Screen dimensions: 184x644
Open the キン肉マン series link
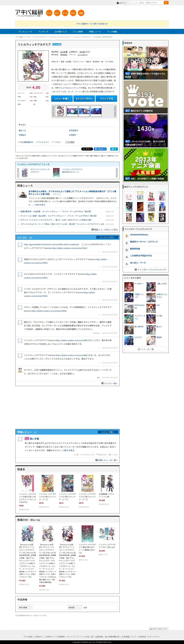click(139, 284)
